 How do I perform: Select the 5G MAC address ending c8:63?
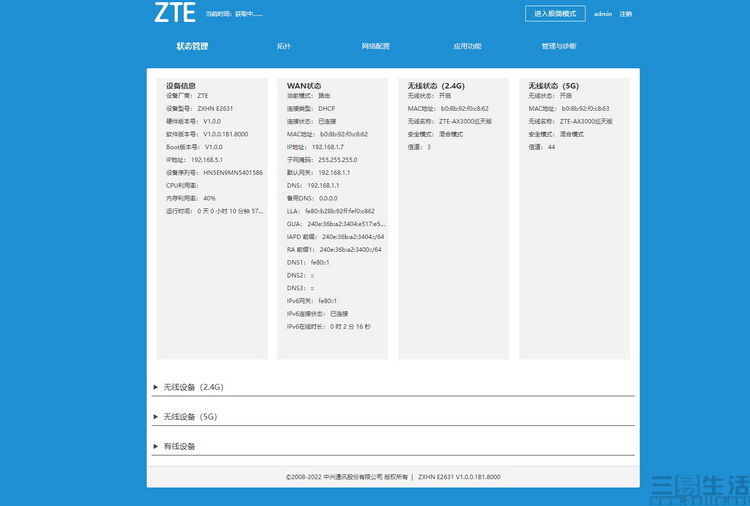coord(585,109)
